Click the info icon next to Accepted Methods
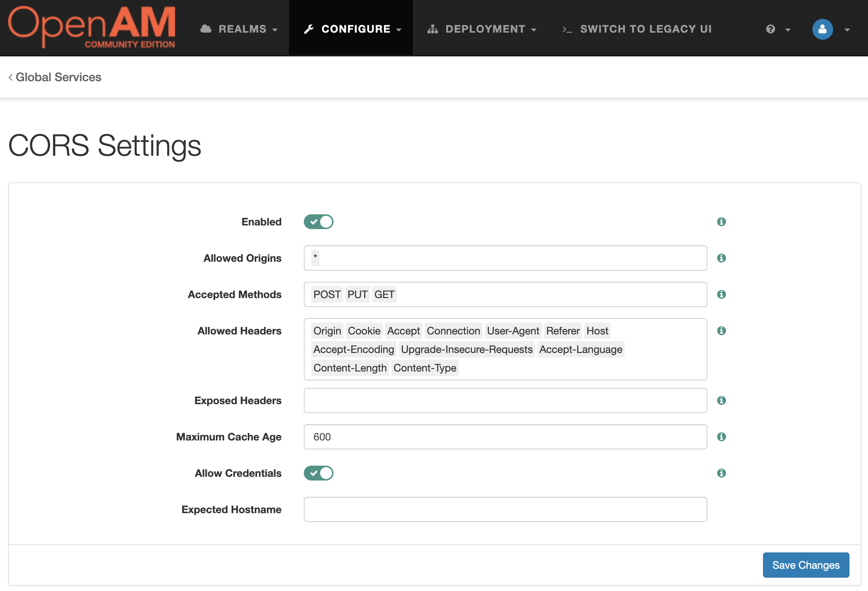The image size is (868, 591). (x=721, y=294)
